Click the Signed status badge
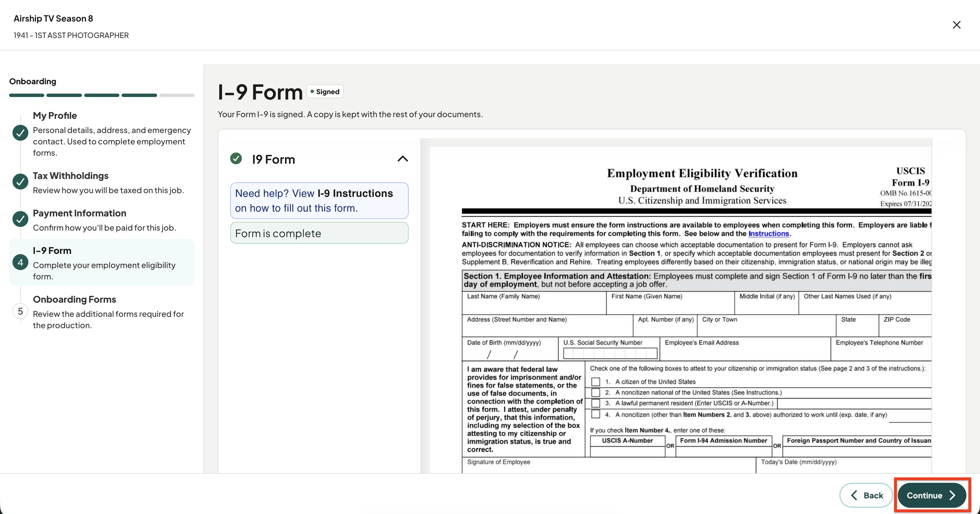Image resolution: width=980 pixels, height=514 pixels. click(x=325, y=92)
